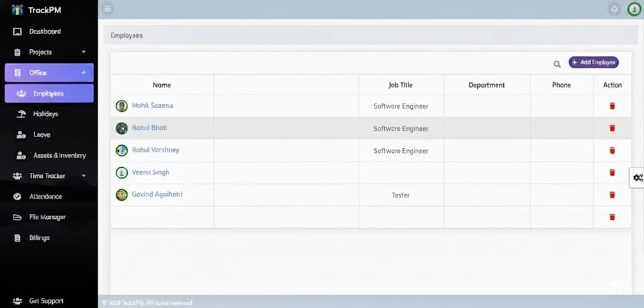Screen dimensions: 644x308
Task: Click the Dashboard monitor icon
Action: (17, 31)
